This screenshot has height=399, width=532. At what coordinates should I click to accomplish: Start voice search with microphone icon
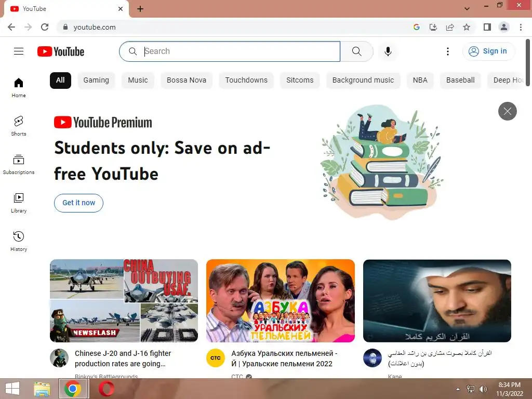click(x=388, y=51)
